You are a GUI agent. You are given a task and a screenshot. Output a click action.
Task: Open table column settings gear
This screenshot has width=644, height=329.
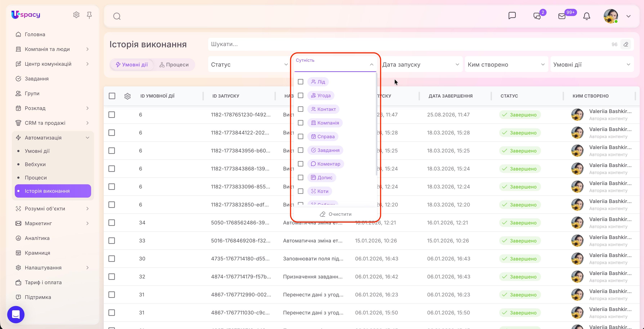[x=128, y=96]
